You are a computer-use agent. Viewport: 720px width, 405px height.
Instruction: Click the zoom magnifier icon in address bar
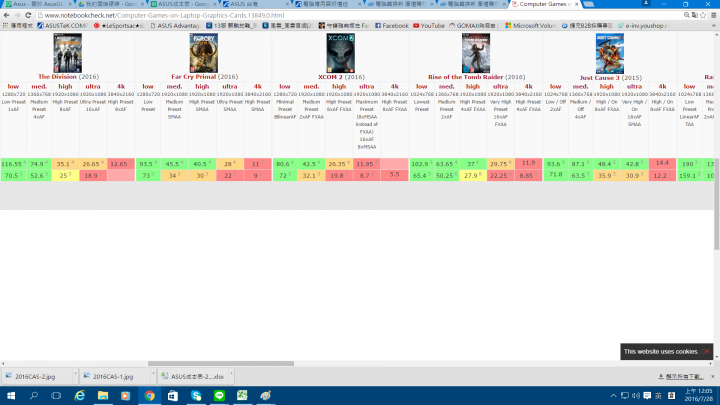coord(686,15)
